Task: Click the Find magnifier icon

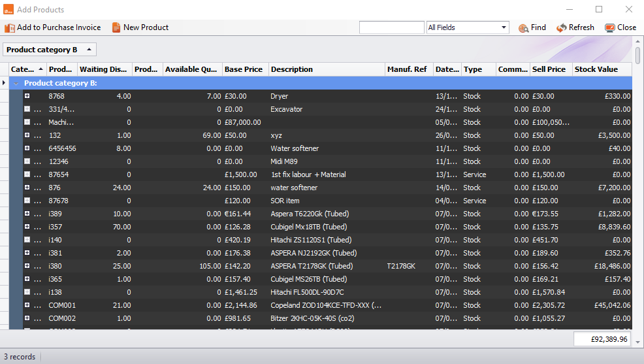Action: pyautogui.click(x=523, y=28)
